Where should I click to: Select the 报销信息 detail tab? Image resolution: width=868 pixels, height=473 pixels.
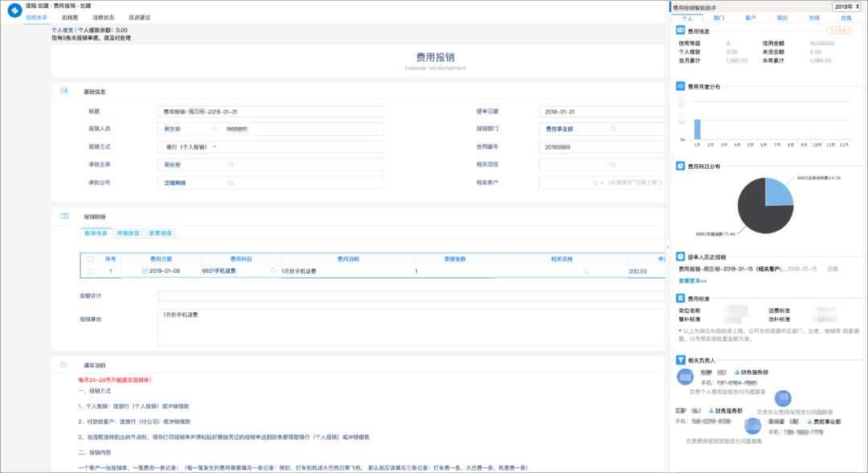pos(96,233)
